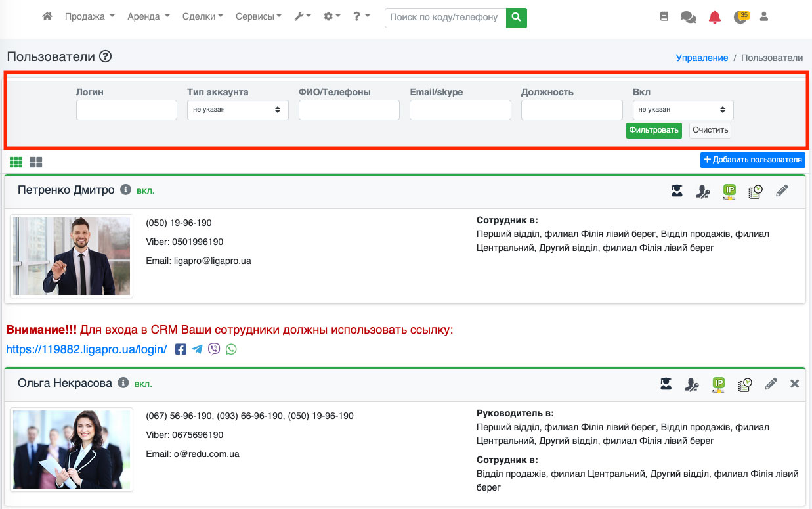This screenshot has width=812, height=509.
Task: Show info icon beside Ольга Некрасова
Action: click(123, 382)
